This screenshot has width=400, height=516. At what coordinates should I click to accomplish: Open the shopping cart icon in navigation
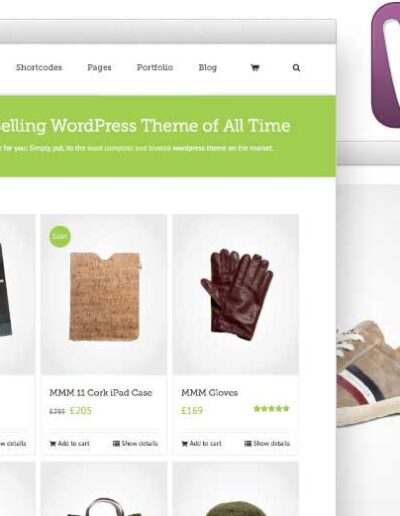point(255,68)
